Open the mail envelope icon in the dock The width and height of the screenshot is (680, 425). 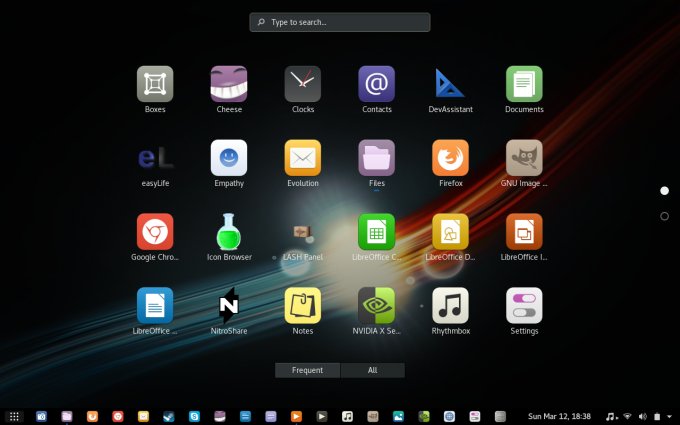tap(143, 416)
